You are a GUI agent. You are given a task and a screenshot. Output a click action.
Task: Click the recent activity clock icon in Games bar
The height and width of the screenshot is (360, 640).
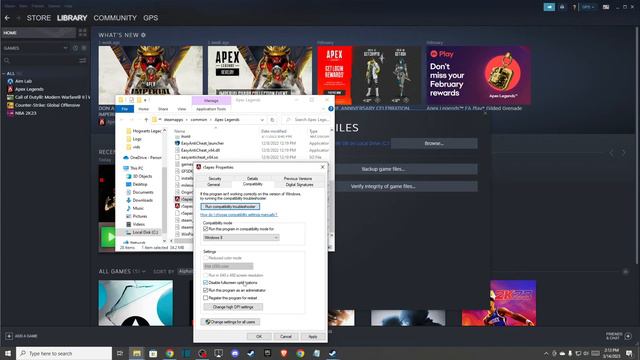76,48
